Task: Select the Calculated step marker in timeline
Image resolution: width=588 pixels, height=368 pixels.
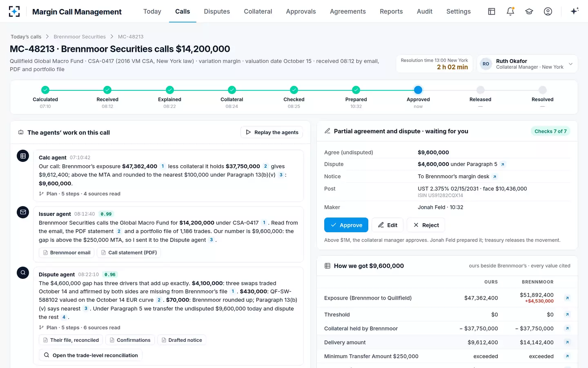Action: pyautogui.click(x=45, y=90)
